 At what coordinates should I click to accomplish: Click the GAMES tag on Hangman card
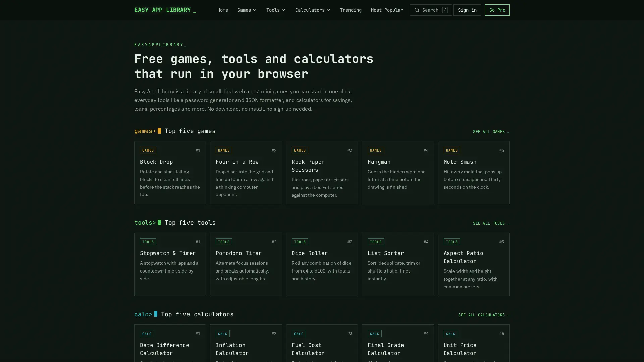point(376,150)
